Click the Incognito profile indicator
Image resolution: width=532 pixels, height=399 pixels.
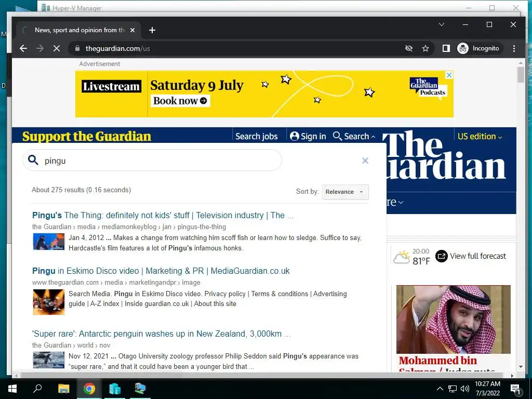tap(478, 48)
